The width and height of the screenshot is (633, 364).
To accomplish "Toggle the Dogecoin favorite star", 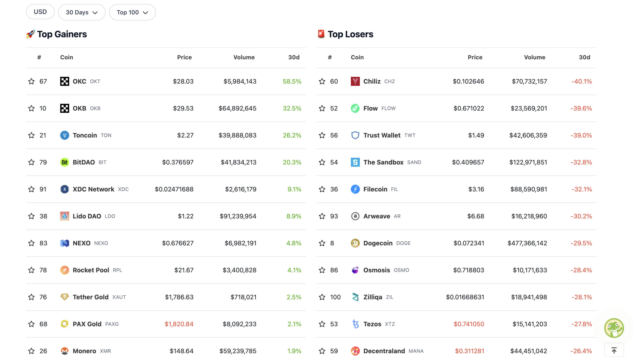I will (x=322, y=243).
